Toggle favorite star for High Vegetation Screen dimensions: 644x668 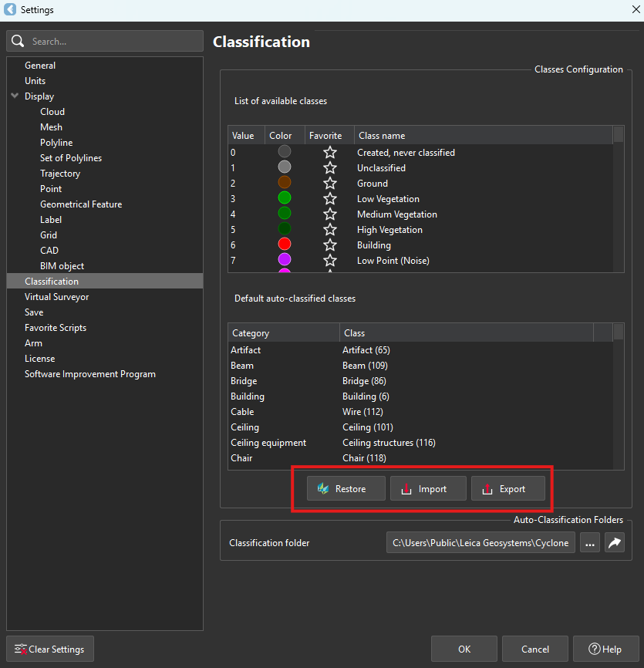pyautogui.click(x=330, y=230)
